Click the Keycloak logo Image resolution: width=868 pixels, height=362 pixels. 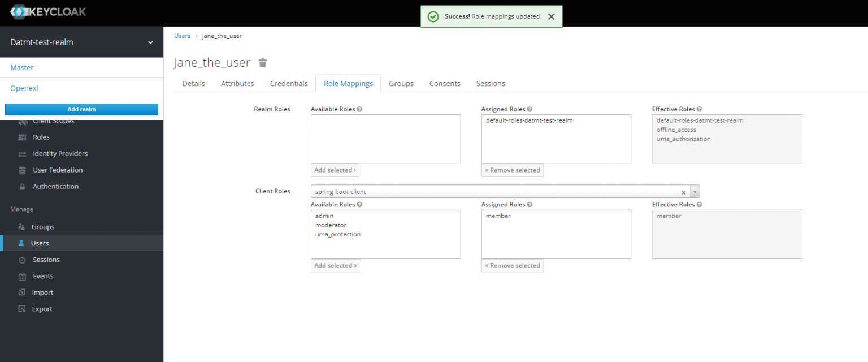(x=48, y=11)
